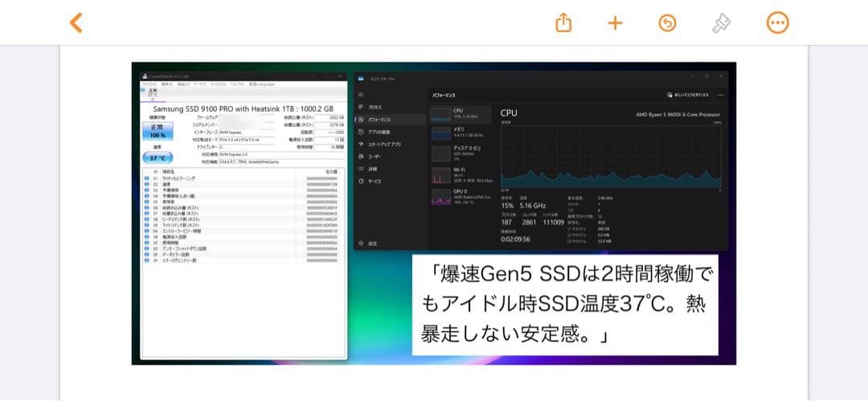Screen dimensions: 868x401
Task: Click the Task Manager hamburger menu icon
Action: [x=361, y=95]
